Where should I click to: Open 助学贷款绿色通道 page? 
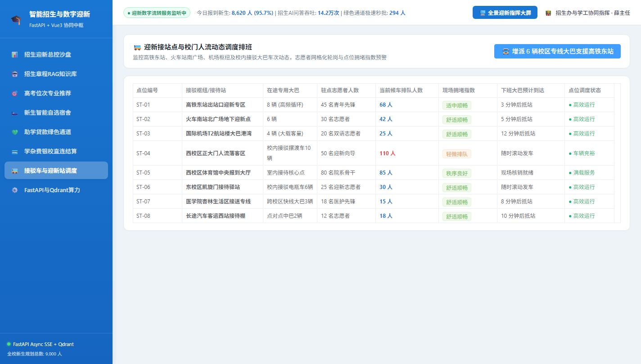56,132
